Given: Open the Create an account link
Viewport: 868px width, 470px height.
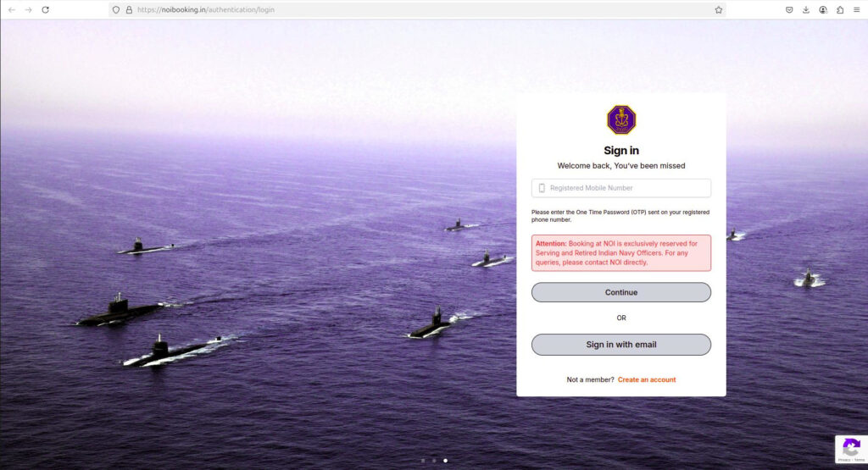Looking at the screenshot, I should (647, 379).
